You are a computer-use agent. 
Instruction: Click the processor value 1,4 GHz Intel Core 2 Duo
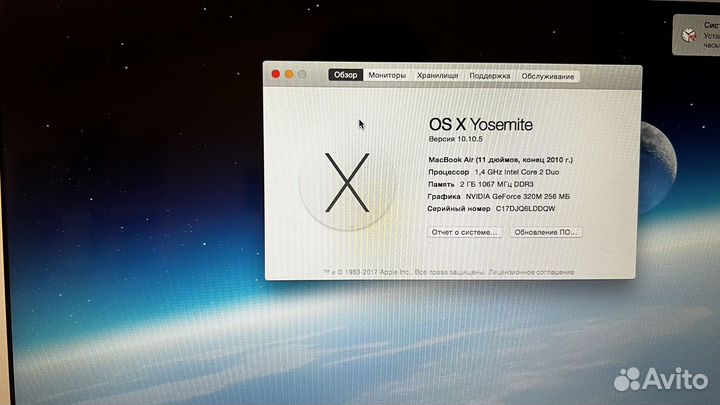(517, 172)
